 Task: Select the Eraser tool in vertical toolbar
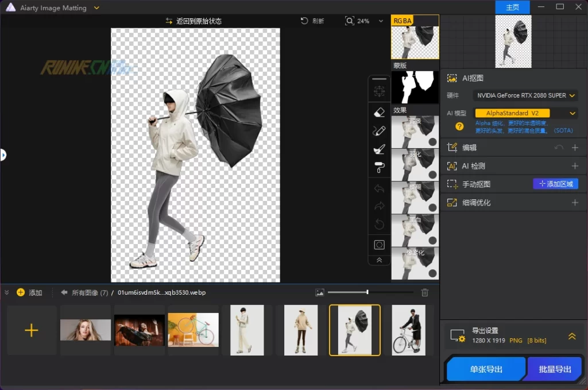pyautogui.click(x=379, y=112)
